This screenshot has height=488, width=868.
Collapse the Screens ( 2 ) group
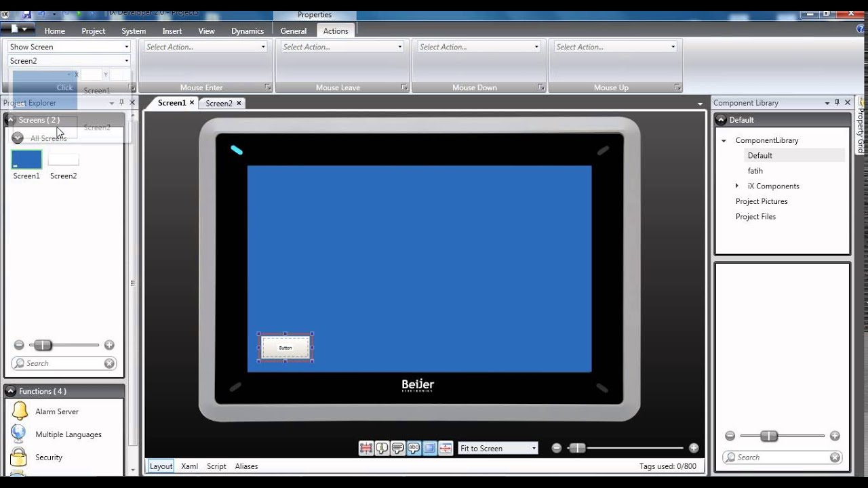click(11, 120)
